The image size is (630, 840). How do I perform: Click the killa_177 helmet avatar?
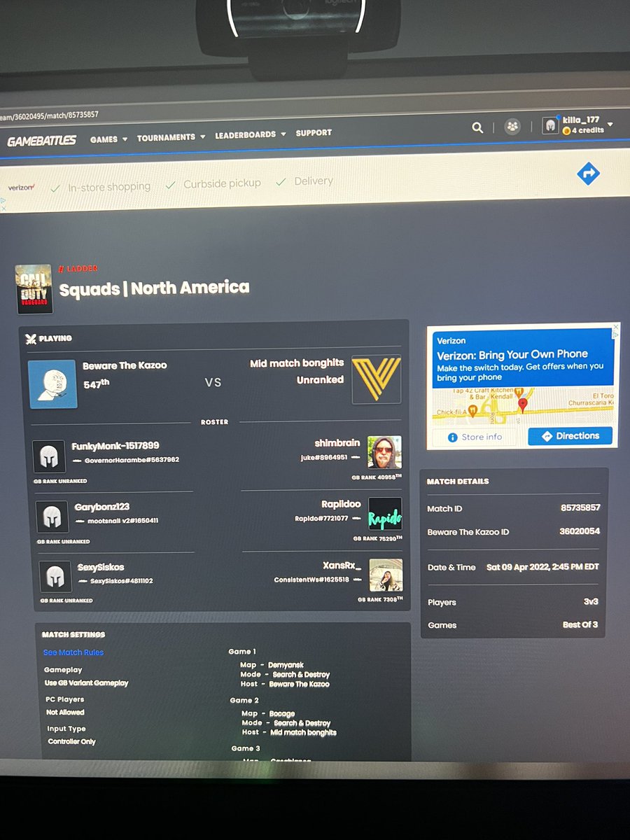tap(551, 125)
